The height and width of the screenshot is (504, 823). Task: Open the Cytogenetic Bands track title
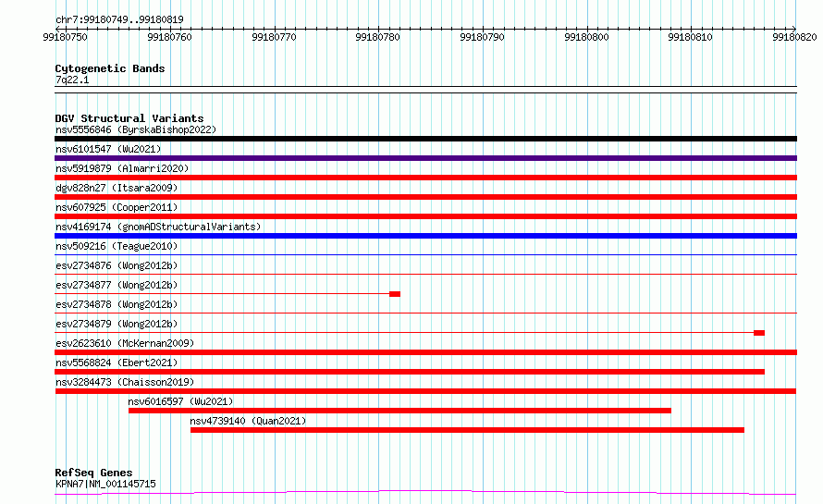pyautogui.click(x=110, y=68)
